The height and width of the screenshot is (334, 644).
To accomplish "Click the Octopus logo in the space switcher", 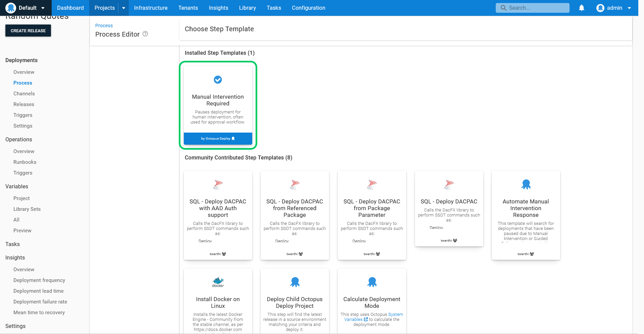I will pos(11,8).
